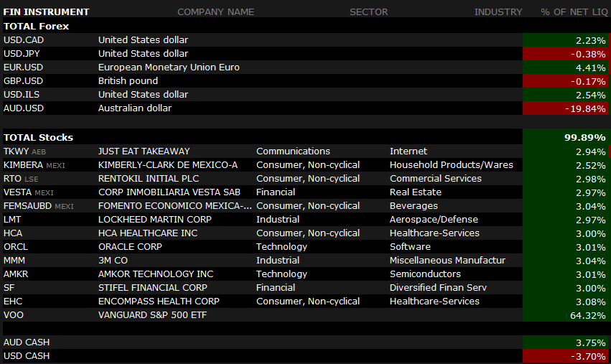Click the JUST EAT TAKEAWAY company name

coord(144,151)
